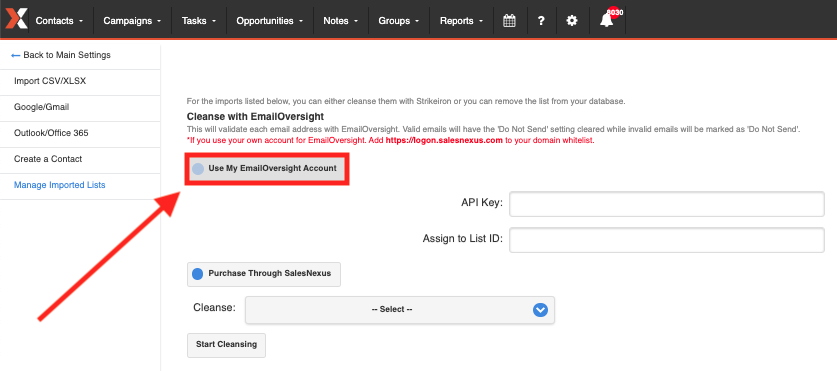Viewport: 837px width, 371px height.
Task: Open the help question mark icon
Action: pos(541,21)
